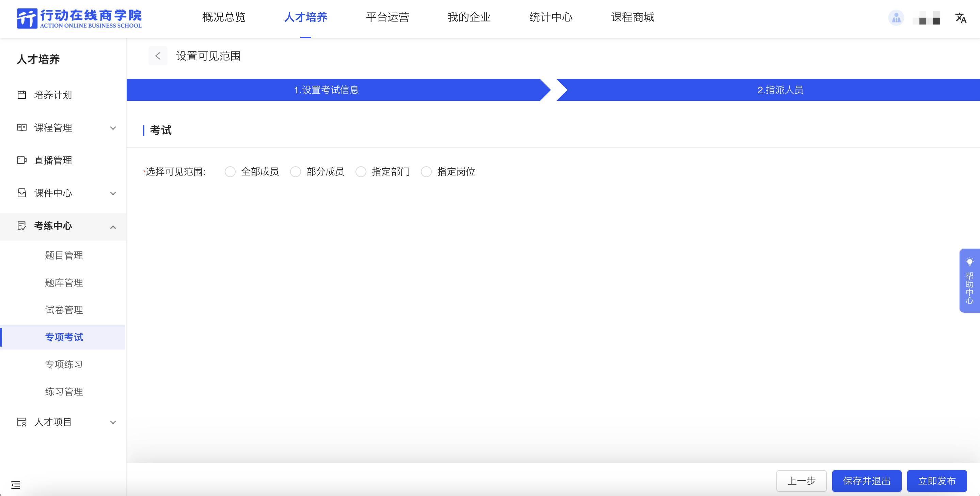Click the 选择可见范围 field label
Image resolution: width=980 pixels, height=496 pixels.
tap(175, 172)
